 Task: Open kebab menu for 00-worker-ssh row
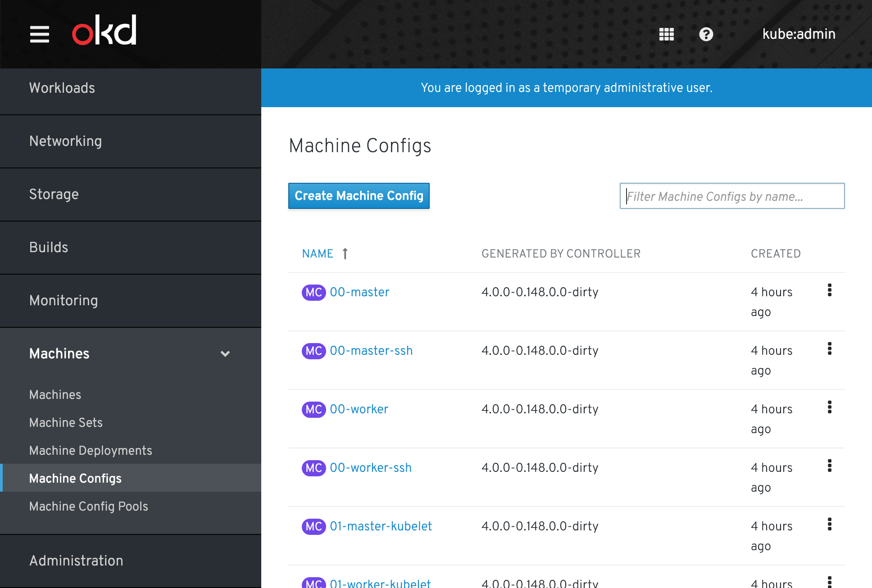pos(829,466)
